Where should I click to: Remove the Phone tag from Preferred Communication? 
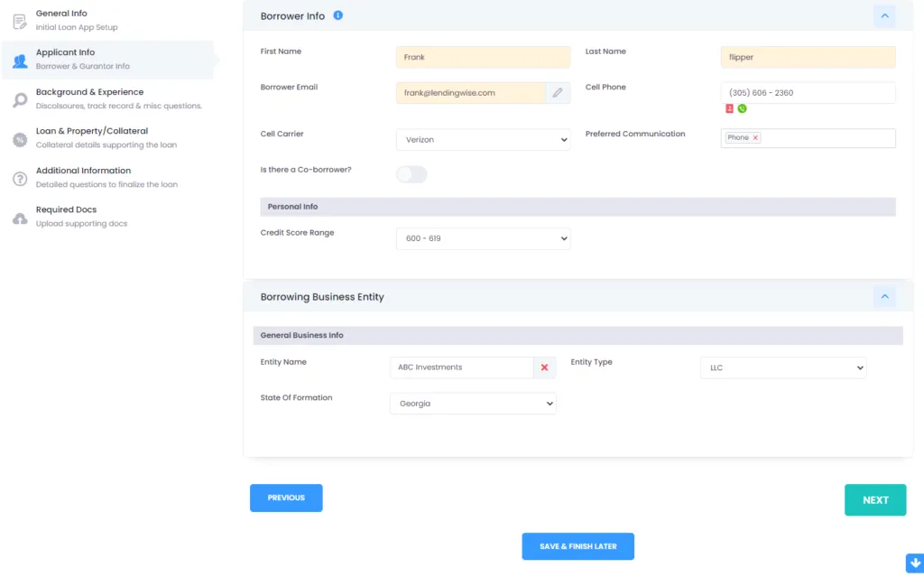click(755, 137)
